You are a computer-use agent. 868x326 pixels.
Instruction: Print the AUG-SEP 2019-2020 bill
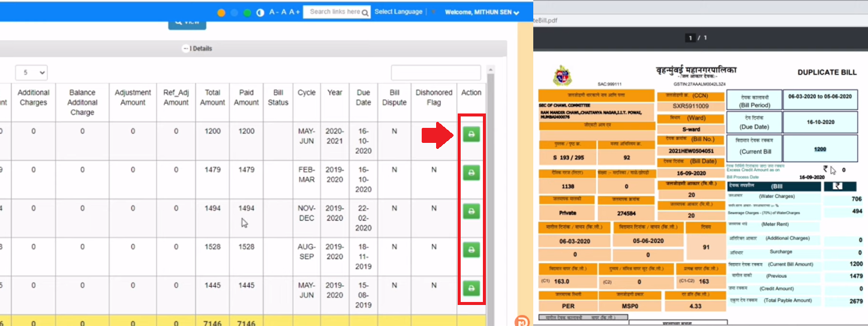[471, 250]
